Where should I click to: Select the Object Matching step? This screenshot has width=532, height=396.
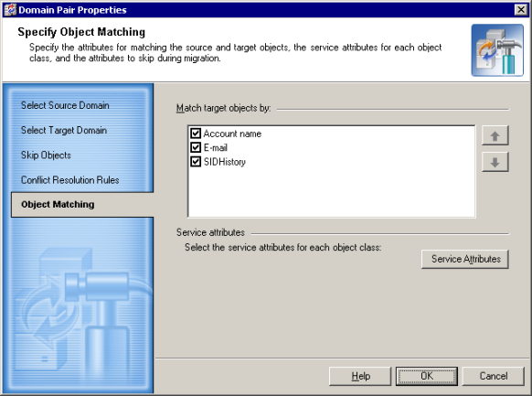tap(82, 205)
